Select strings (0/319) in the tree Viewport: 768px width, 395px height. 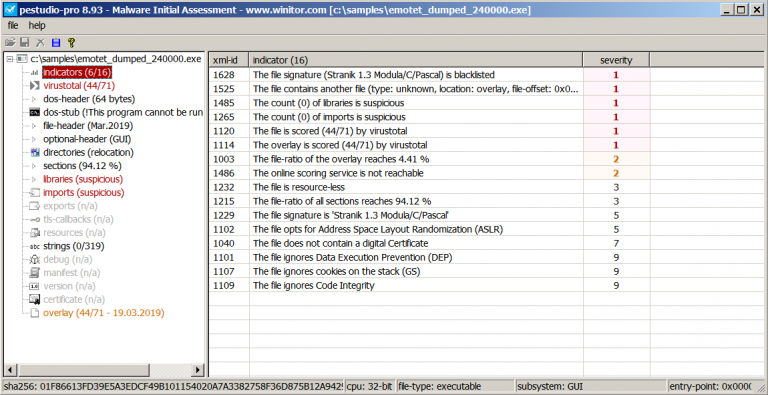point(73,246)
